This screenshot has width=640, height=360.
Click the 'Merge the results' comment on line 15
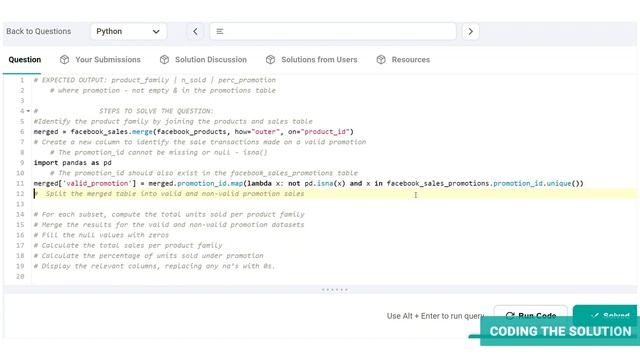pos(169,225)
